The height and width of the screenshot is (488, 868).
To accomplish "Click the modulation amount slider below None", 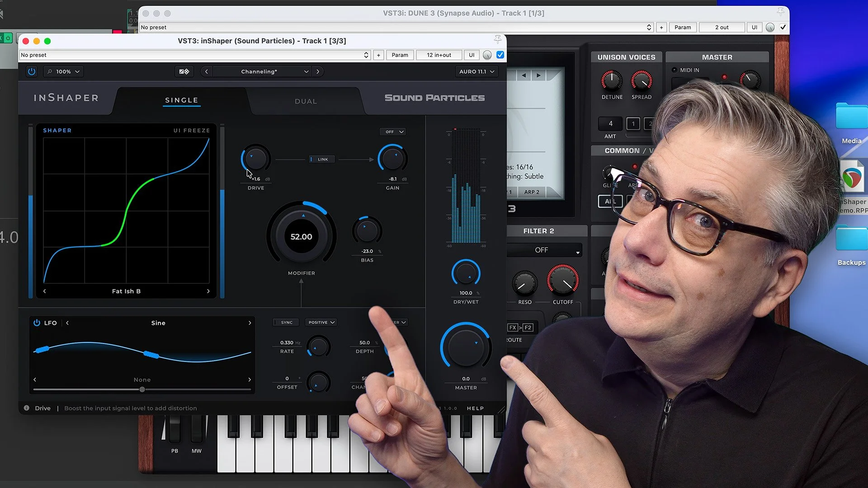I will pos(142,389).
